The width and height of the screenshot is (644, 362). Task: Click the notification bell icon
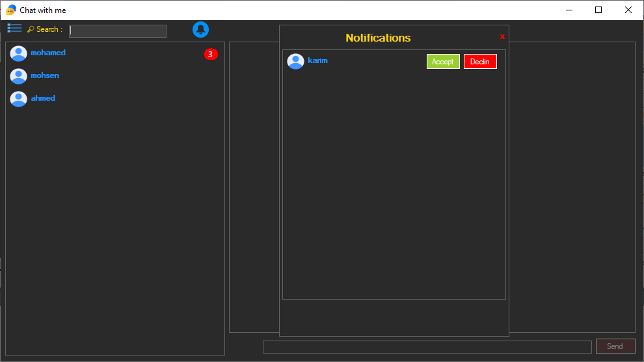[x=200, y=29]
